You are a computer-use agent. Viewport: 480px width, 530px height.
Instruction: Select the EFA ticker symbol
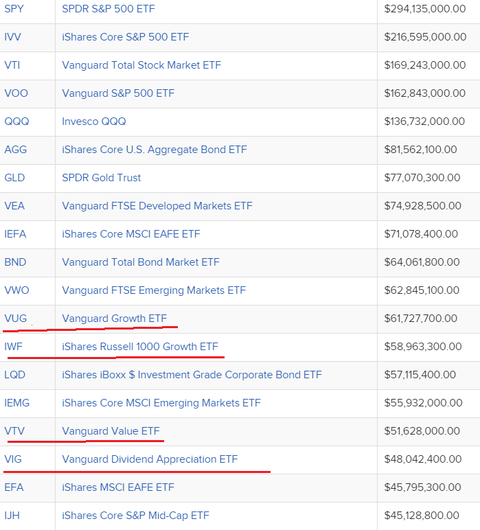point(14,487)
